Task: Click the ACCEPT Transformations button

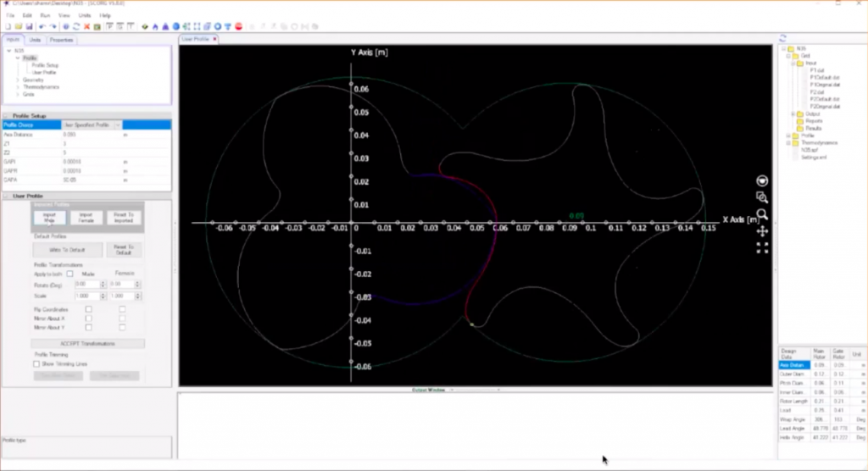Action: [87, 344]
